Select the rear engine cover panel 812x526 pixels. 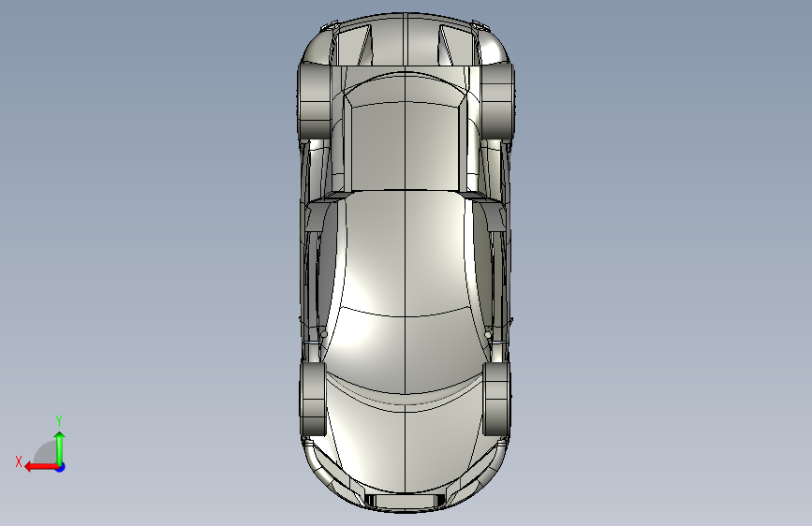pos(405,146)
